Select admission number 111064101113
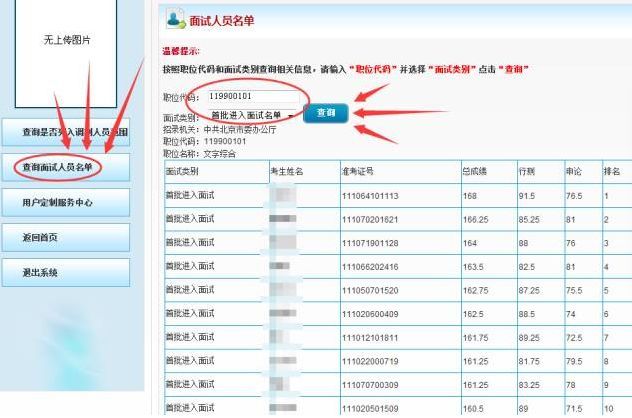 click(370, 196)
